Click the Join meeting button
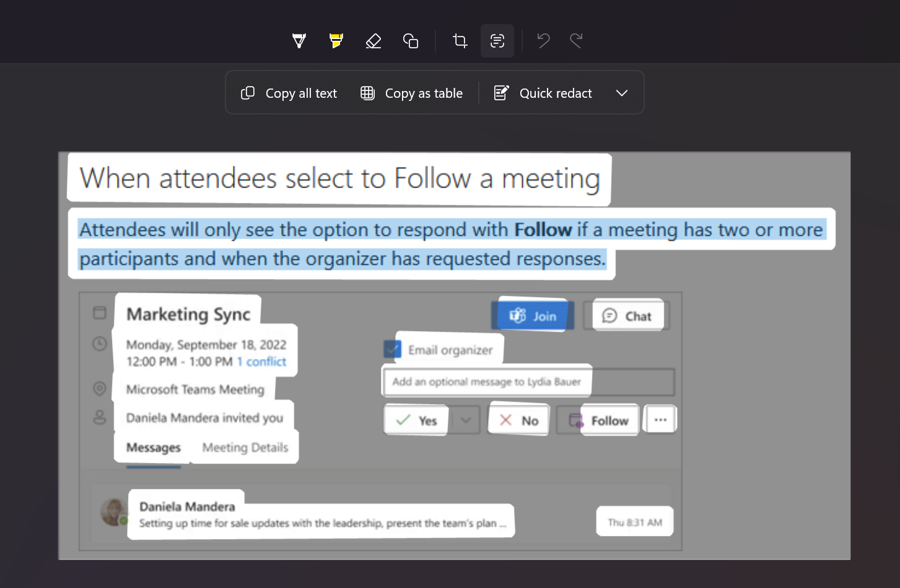 click(533, 315)
